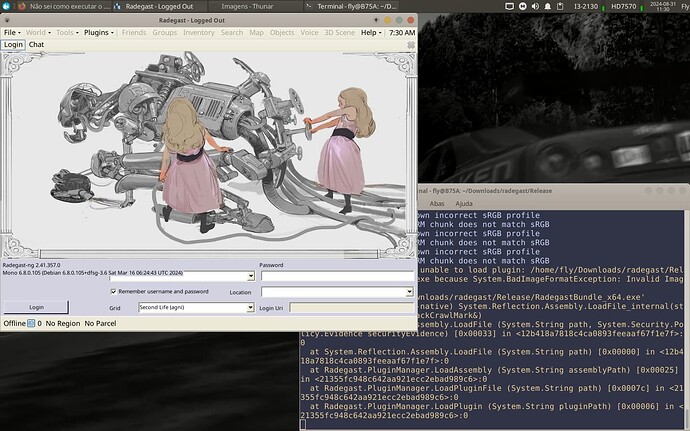The height and width of the screenshot is (431, 690).
Task: Click the 7:30 AM clock in Radegast toolbar
Action: tap(402, 33)
